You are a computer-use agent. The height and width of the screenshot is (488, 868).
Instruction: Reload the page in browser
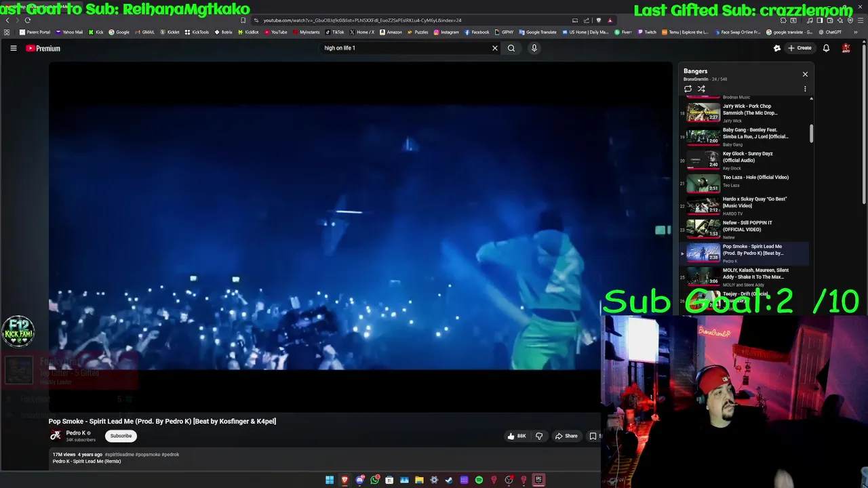click(x=28, y=20)
